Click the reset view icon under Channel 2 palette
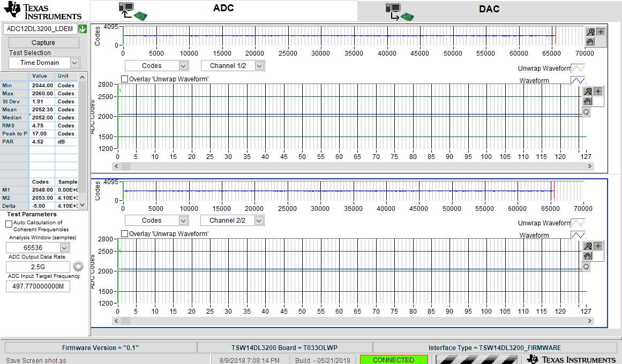622x364 pixels. 586,267
